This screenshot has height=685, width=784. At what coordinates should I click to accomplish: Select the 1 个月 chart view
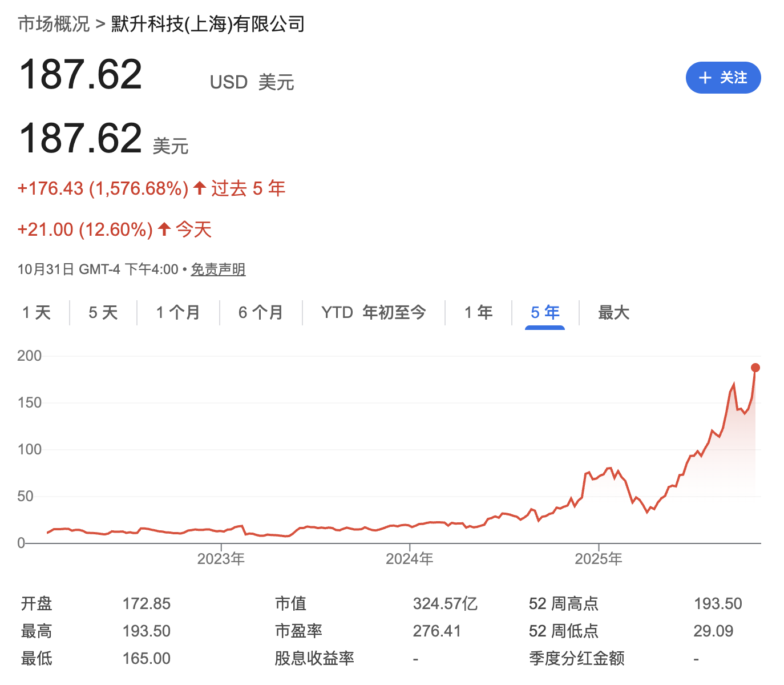[177, 313]
